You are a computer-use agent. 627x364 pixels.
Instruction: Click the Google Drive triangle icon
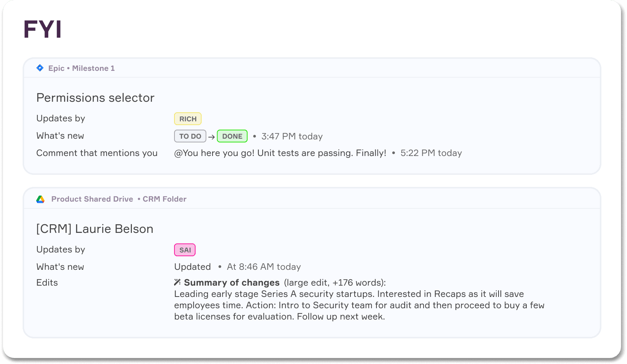[40, 199]
